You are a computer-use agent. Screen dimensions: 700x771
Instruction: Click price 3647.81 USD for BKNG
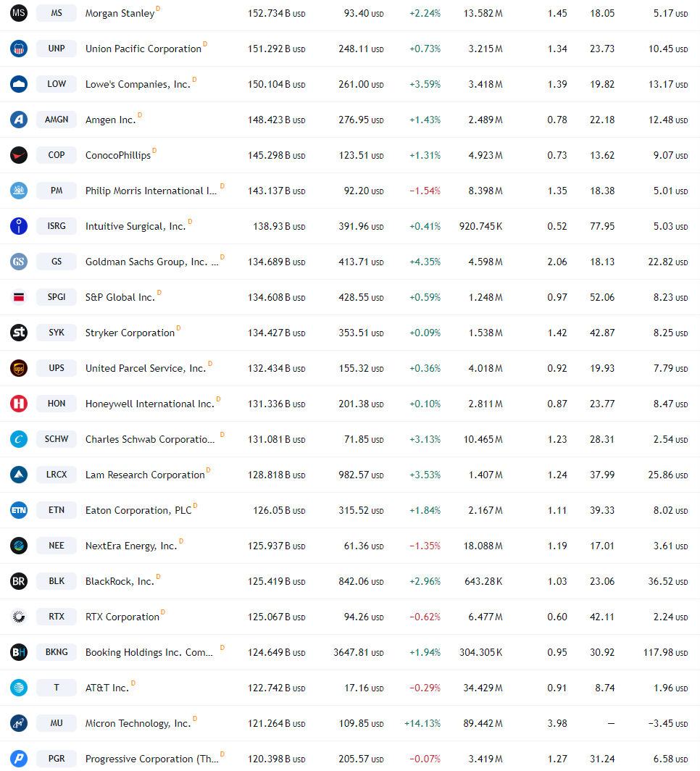pos(359,652)
